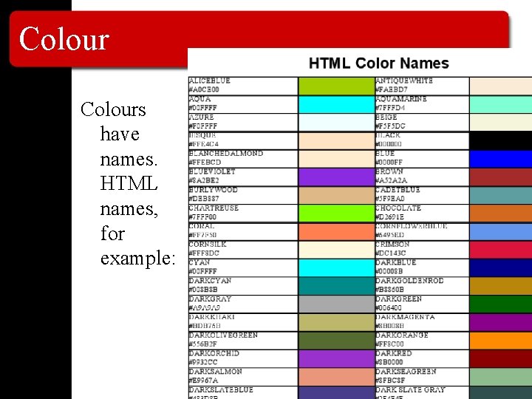Image resolution: width=532 pixels, height=399 pixels.
Task: Select the BLUE color swatch
Action: tap(501, 159)
